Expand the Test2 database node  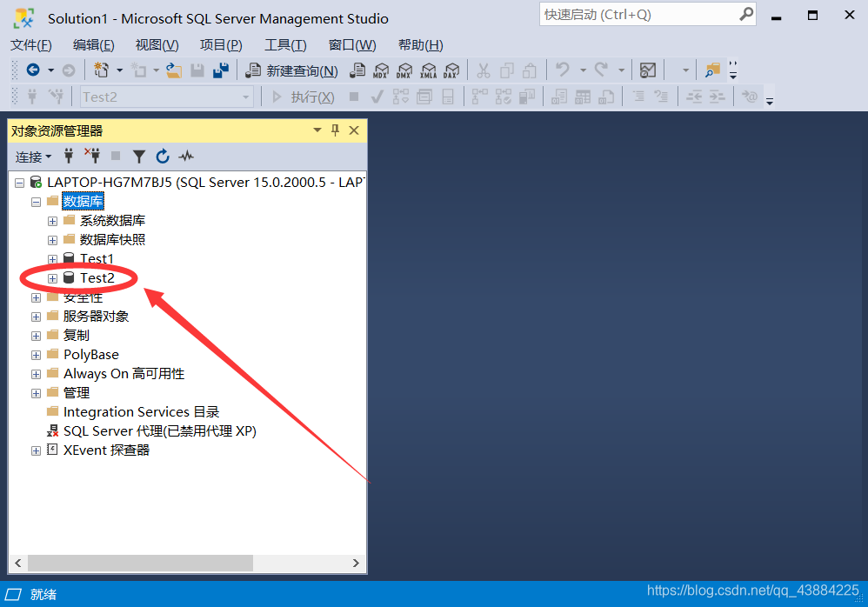pos(52,277)
